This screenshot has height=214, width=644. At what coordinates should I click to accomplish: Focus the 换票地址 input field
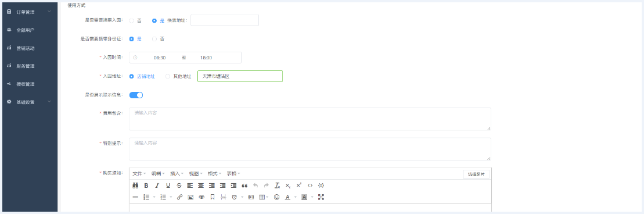pos(225,20)
